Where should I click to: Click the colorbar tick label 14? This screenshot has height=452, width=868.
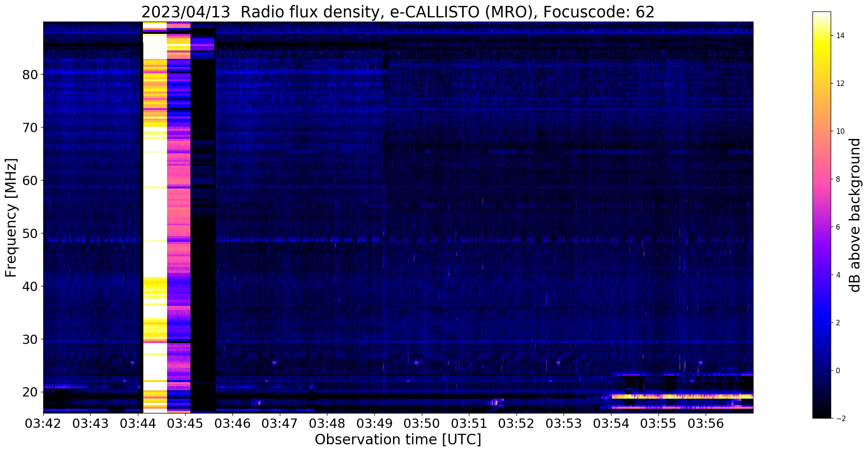pyautogui.click(x=840, y=36)
